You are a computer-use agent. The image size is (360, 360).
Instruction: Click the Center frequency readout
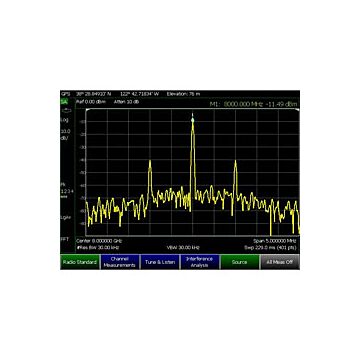point(99,241)
